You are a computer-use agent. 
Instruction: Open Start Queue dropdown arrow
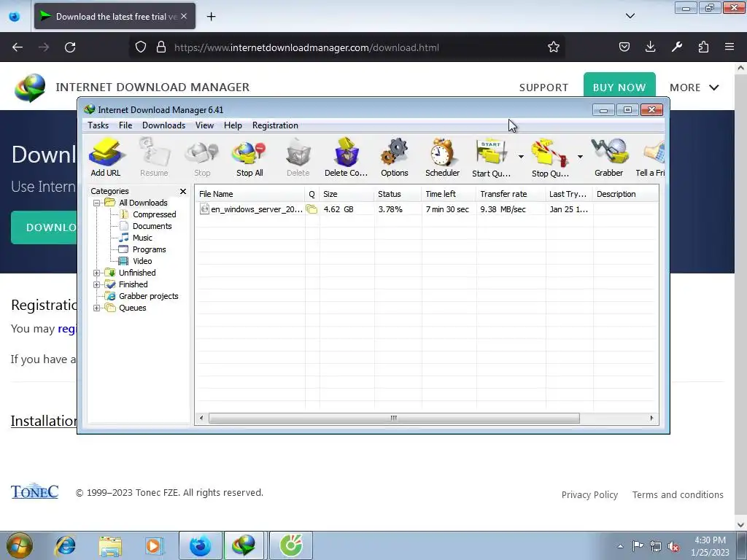521,157
